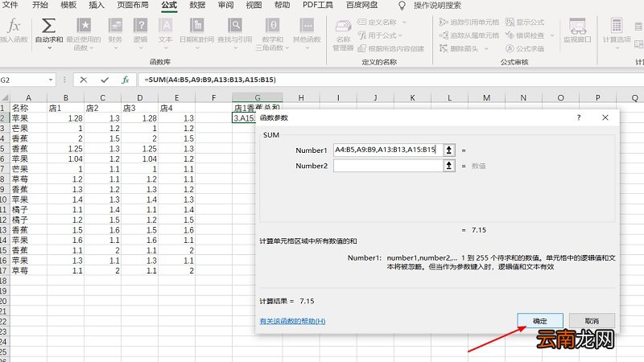Select column D header
The width and height of the screenshot is (644, 362).
click(139, 97)
